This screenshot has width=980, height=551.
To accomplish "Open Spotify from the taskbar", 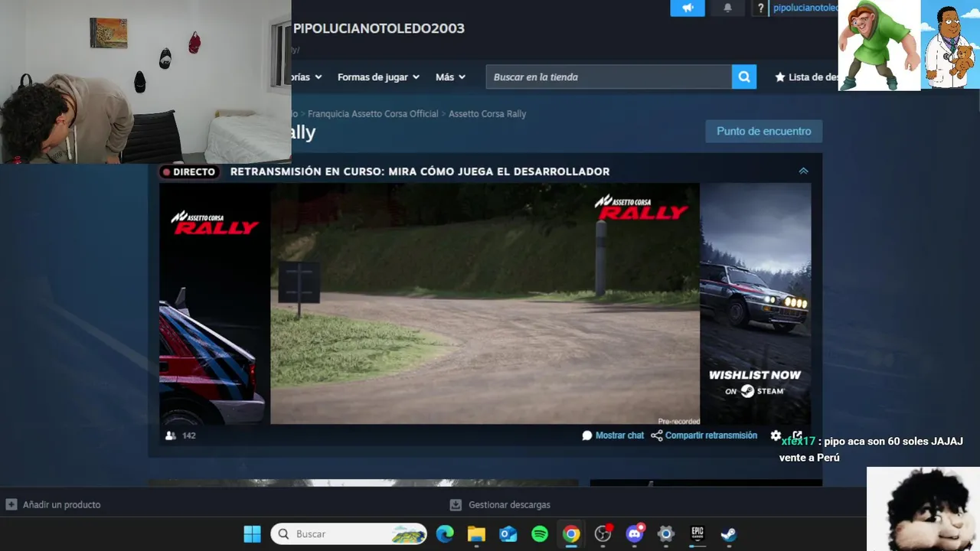I will [x=540, y=533].
